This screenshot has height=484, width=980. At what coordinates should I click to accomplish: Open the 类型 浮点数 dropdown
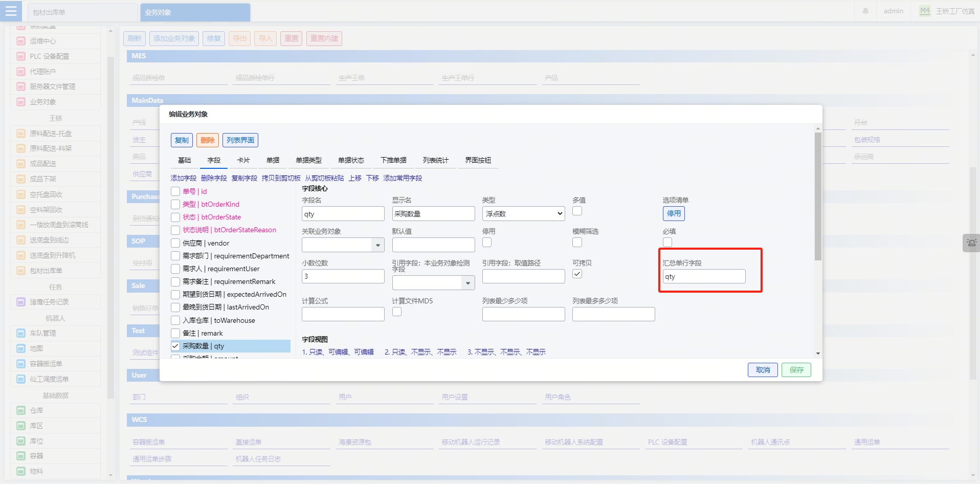(x=524, y=214)
